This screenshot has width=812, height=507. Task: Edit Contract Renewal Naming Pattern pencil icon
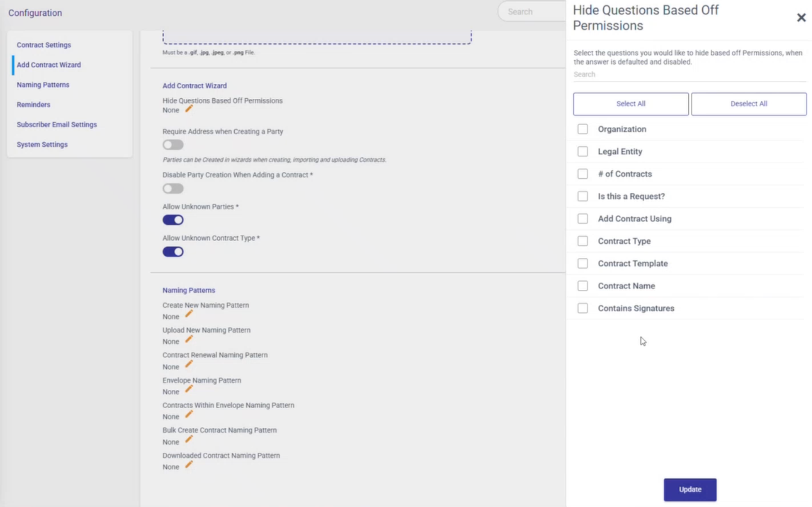pyautogui.click(x=189, y=364)
